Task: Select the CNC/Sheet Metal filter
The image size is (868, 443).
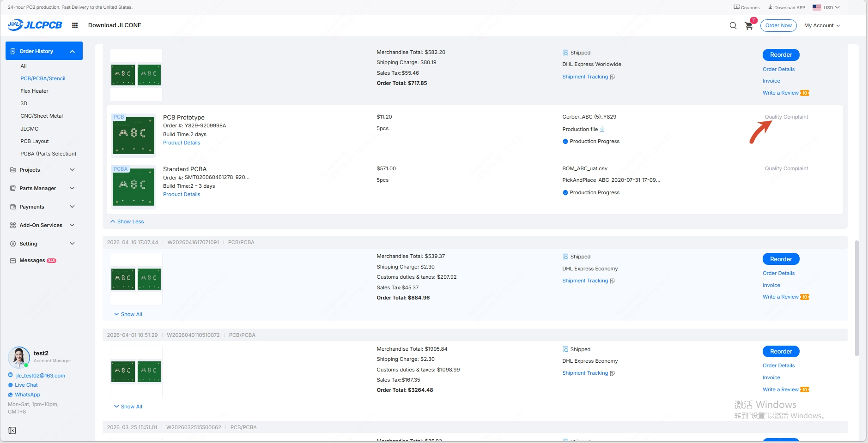Action: (42, 116)
